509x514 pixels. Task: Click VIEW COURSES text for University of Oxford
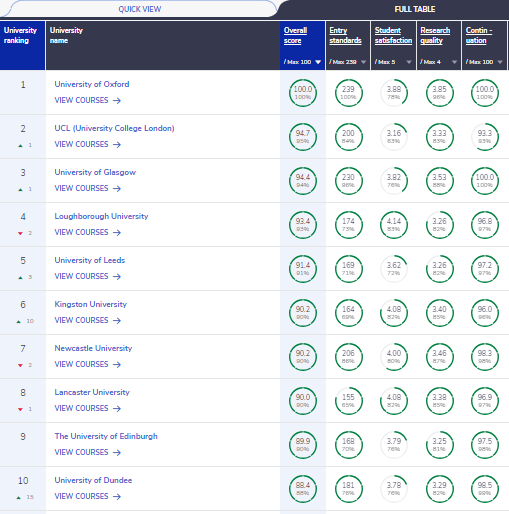point(81,100)
